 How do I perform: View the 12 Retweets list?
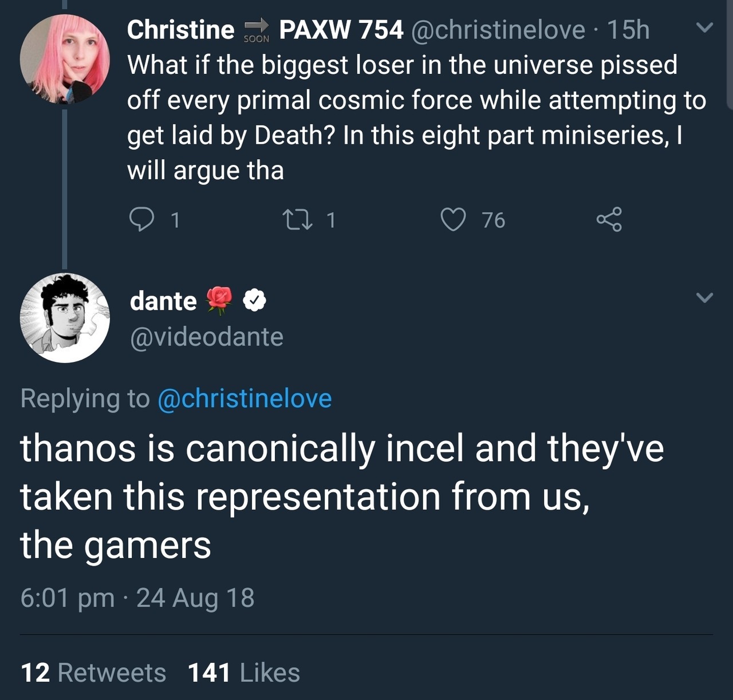click(93, 673)
